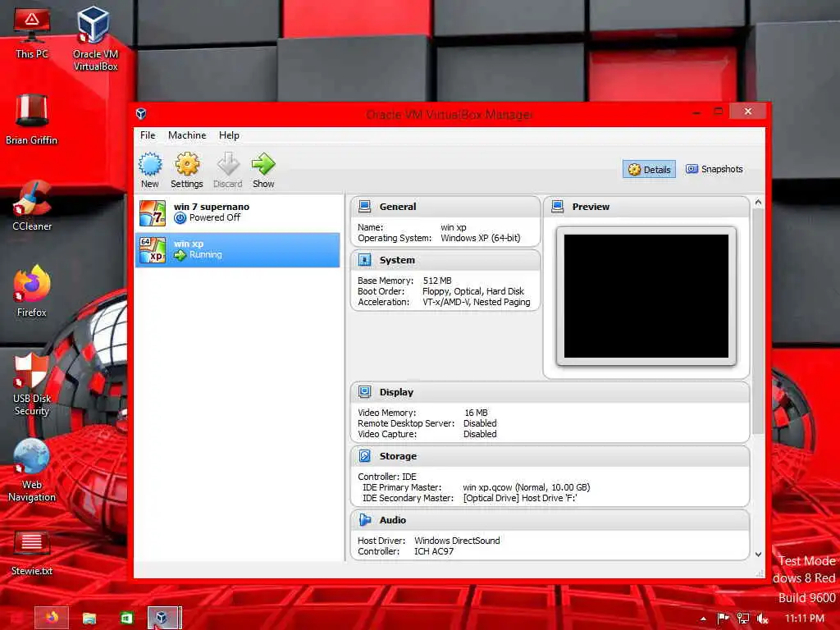Click the System section header
Viewport: 840px width, 630px height.
[445, 260]
